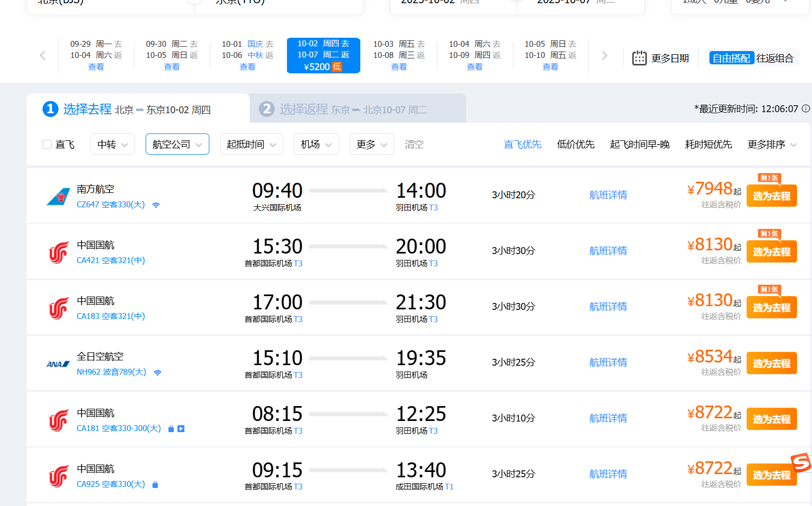The image size is (812, 506).
Task: Tick the 直飞 direct flight checkbox
Action: tap(47, 145)
